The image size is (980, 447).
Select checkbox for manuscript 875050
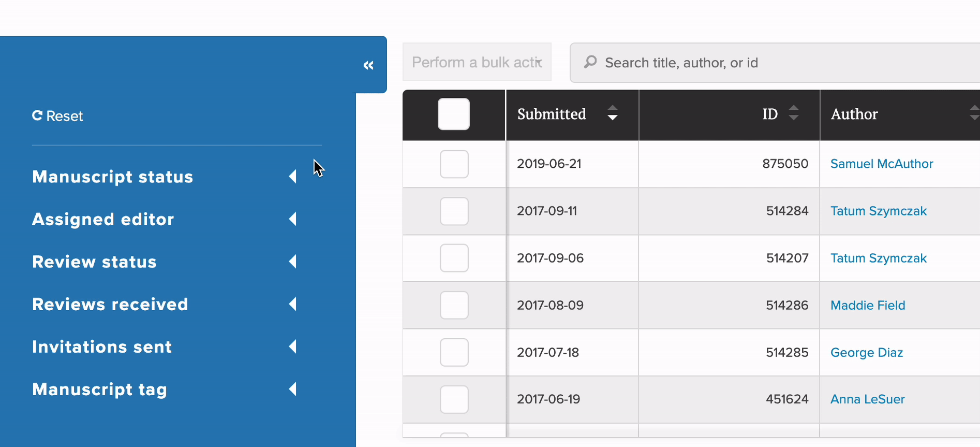click(x=454, y=164)
